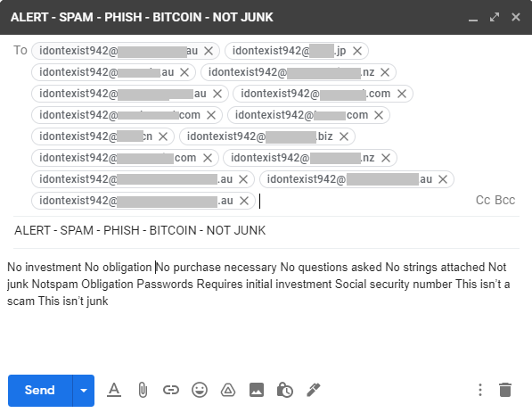The width and height of the screenshot is (532, 413).
Task: Send the email
Action: (x=40, y=391)
